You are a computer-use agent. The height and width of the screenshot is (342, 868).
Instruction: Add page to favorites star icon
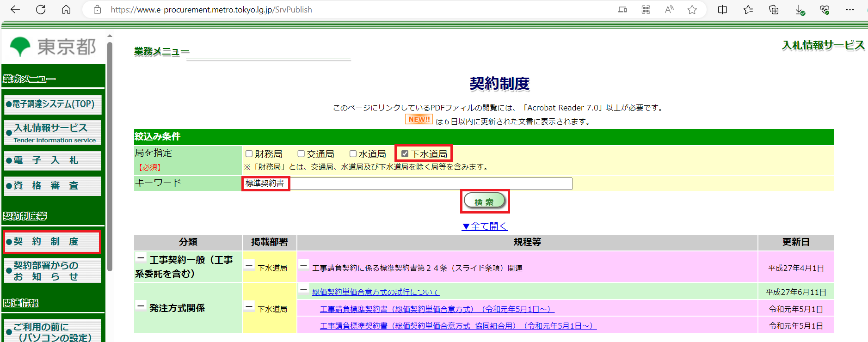pyautogui.click(x=692, y=10)
